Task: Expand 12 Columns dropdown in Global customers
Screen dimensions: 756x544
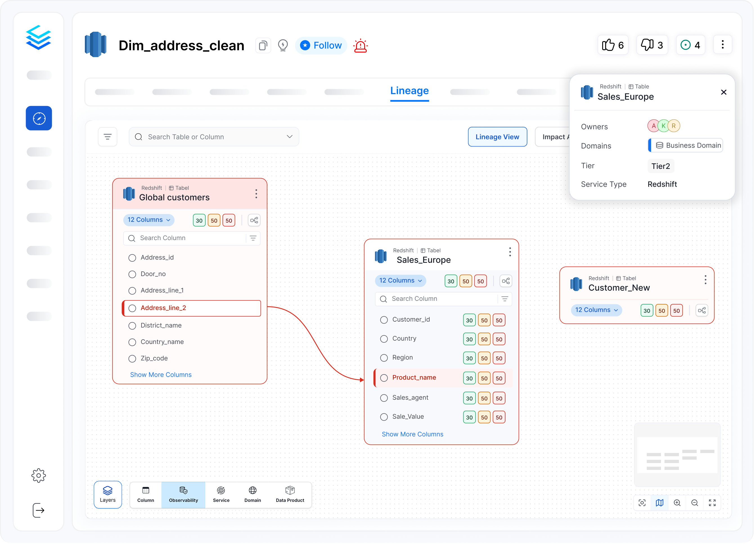Action: (x=149, y=220)
